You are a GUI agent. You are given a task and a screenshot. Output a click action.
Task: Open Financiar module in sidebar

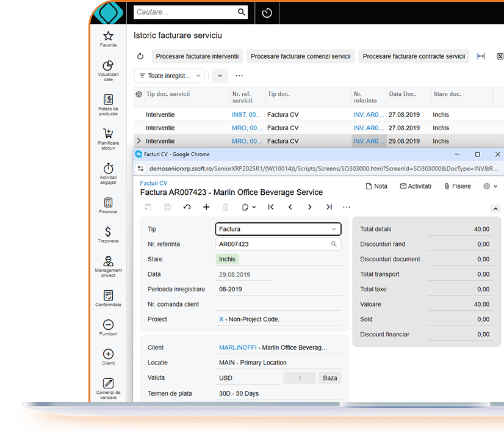coord(108,205)
